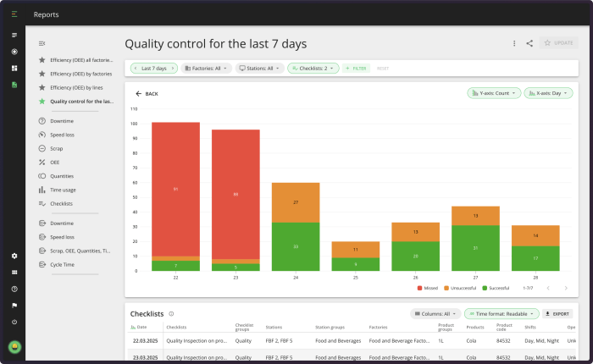593x364 pixels.
Task: Click the power logout icon
Action: tap(14, 322)
